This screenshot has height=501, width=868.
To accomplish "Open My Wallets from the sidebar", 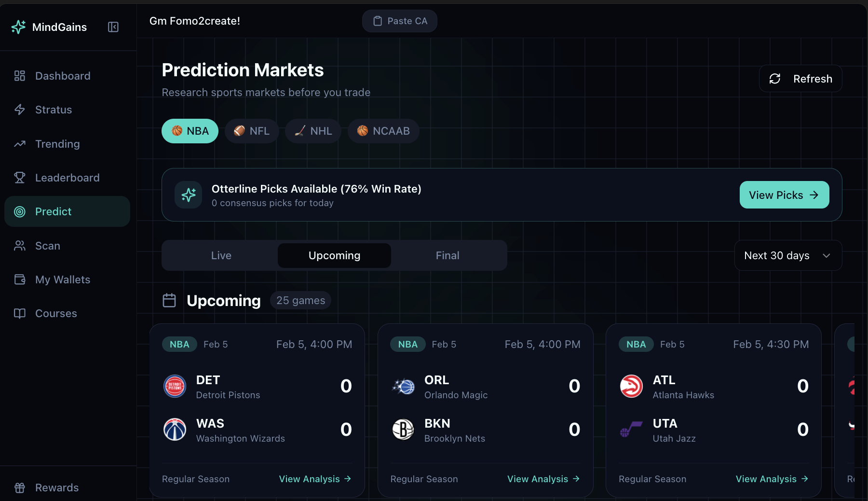I will (63, 279).
